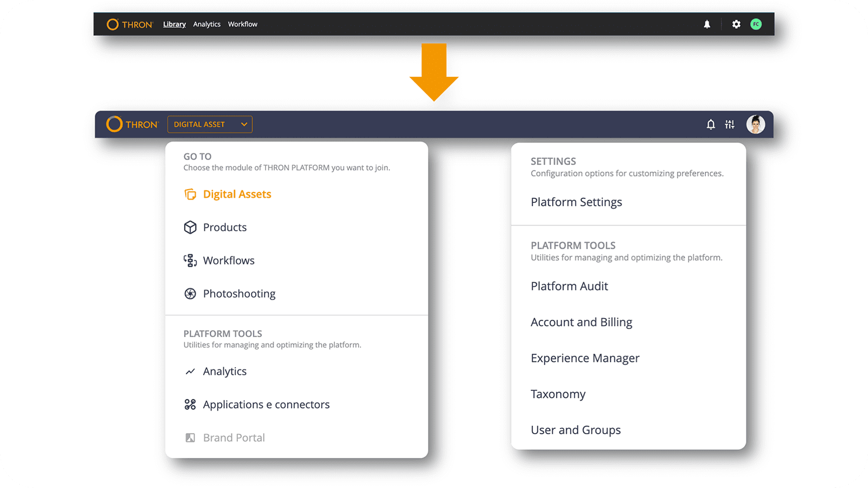
Task: Click the filled bell in old header
Action: point(707,24)
